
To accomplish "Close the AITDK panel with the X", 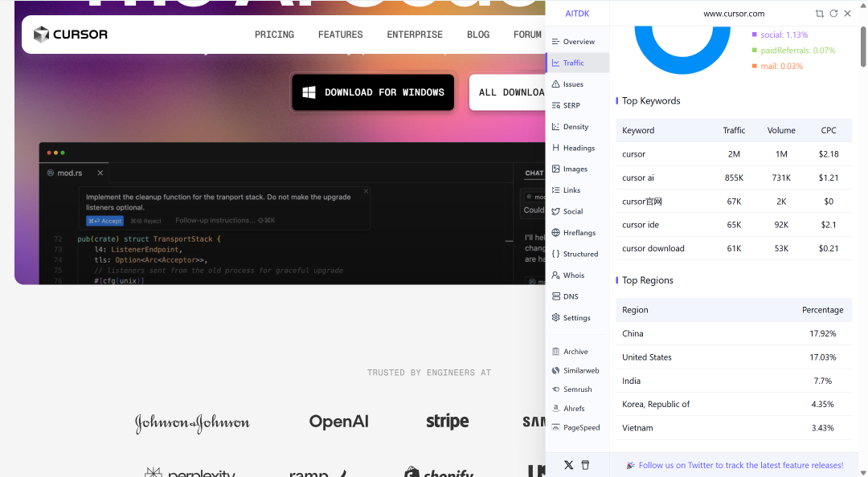I will [848, 14].
